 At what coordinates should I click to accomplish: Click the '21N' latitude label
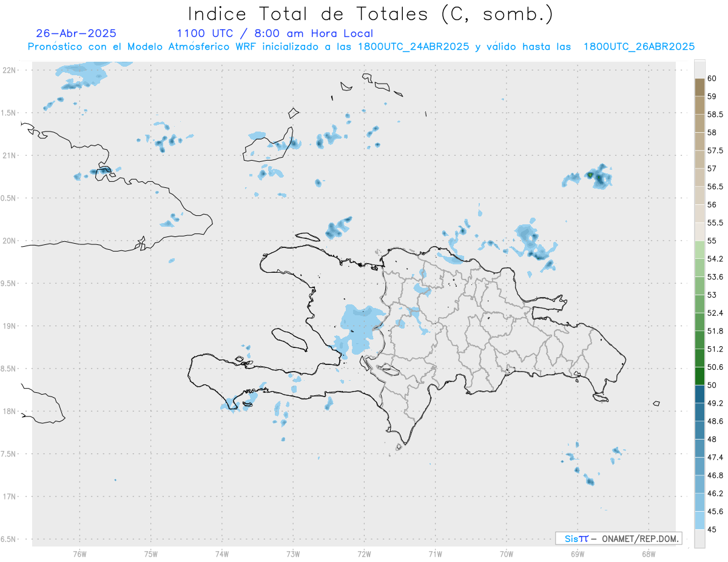(x=10, y=155)
